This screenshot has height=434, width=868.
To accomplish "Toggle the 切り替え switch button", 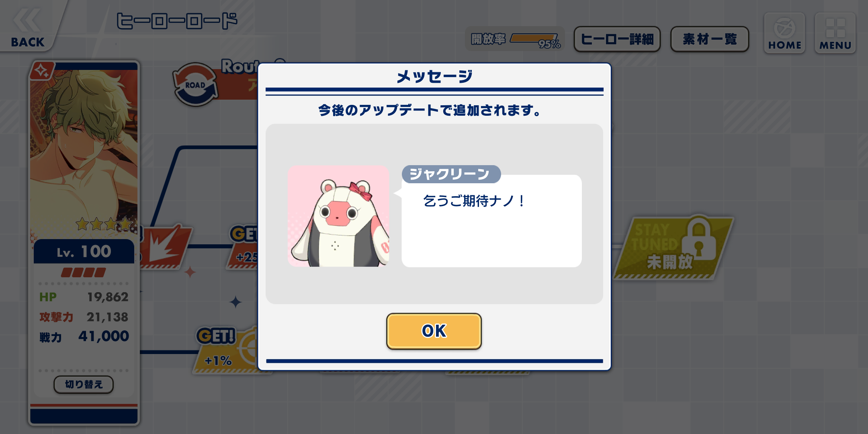I will click(x=84, y=385).
